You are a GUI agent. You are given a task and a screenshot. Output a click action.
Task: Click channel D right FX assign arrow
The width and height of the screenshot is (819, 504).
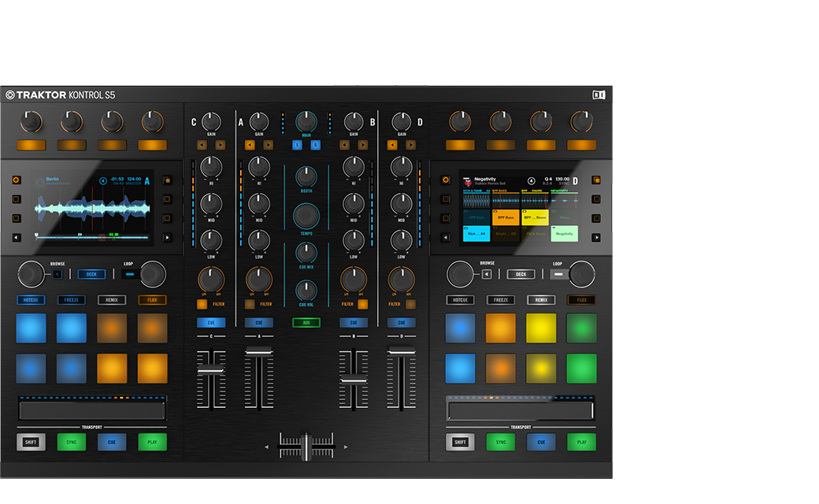click(x=410, y=145)
